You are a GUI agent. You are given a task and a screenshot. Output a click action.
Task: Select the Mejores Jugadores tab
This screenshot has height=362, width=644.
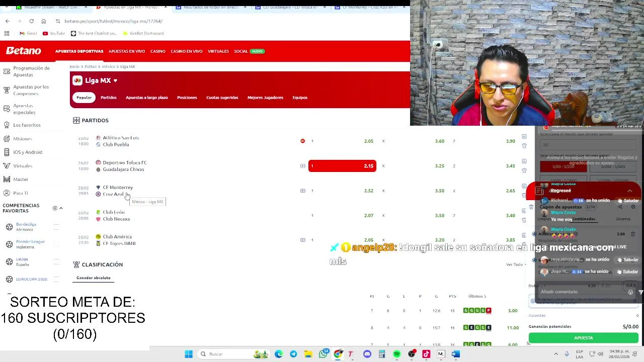pos(265,98)
